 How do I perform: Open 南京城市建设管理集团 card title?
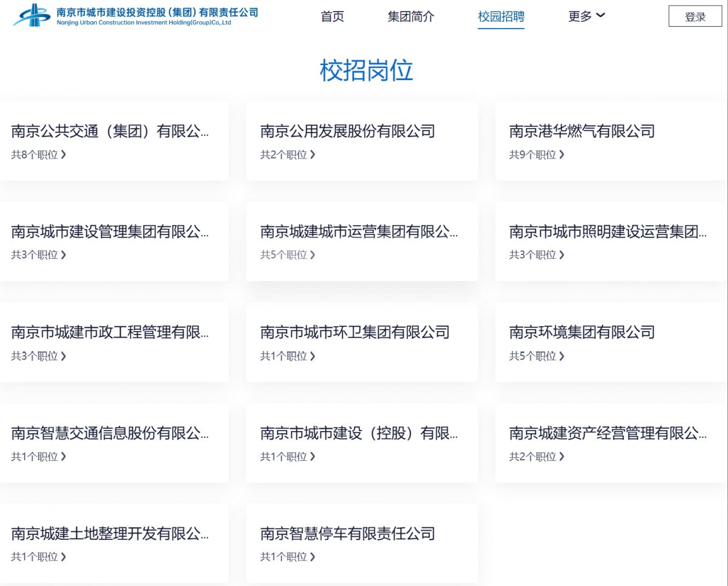tap(110, 231)
